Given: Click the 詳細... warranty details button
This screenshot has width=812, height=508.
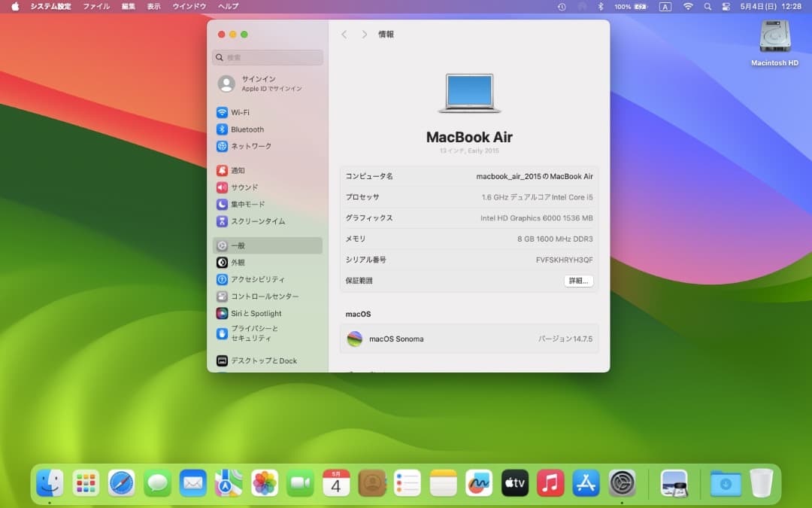Looking at the screenshot, I should 578,281.
